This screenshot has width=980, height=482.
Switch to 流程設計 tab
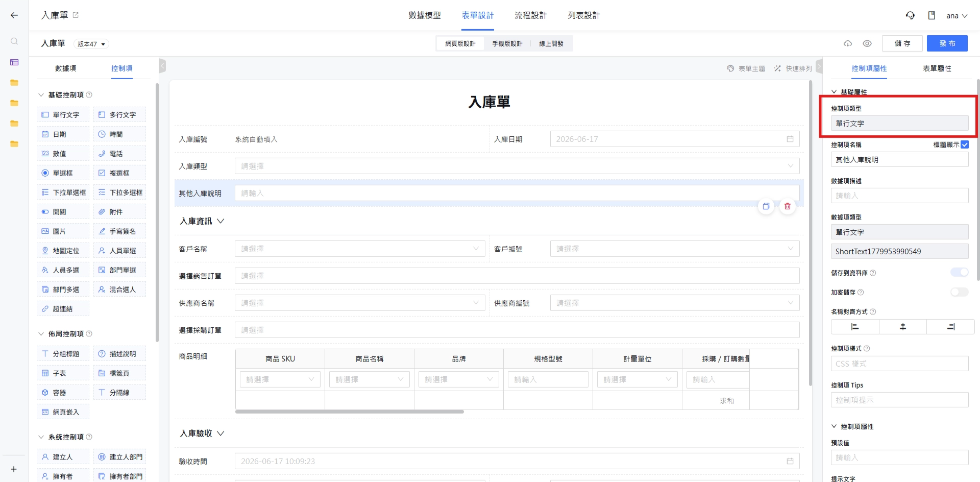click(531, 15)
